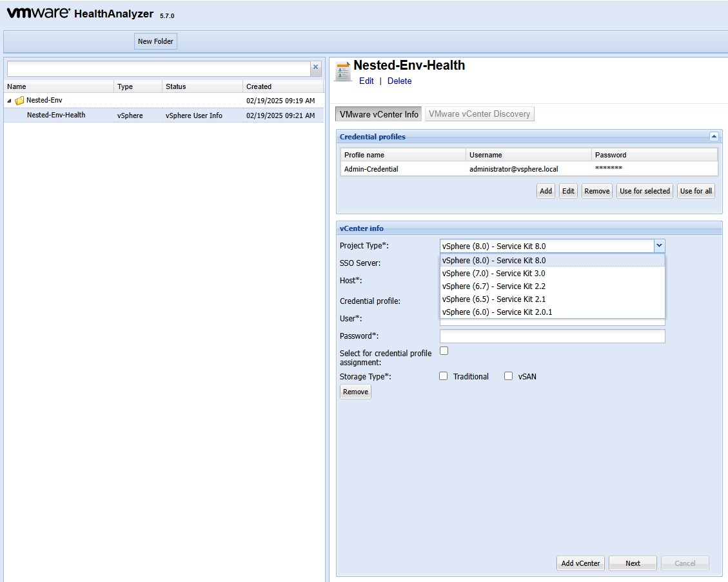Click the Nested-Env folder icon
This screenshot has height=582, width=728.
coord(19,100)
